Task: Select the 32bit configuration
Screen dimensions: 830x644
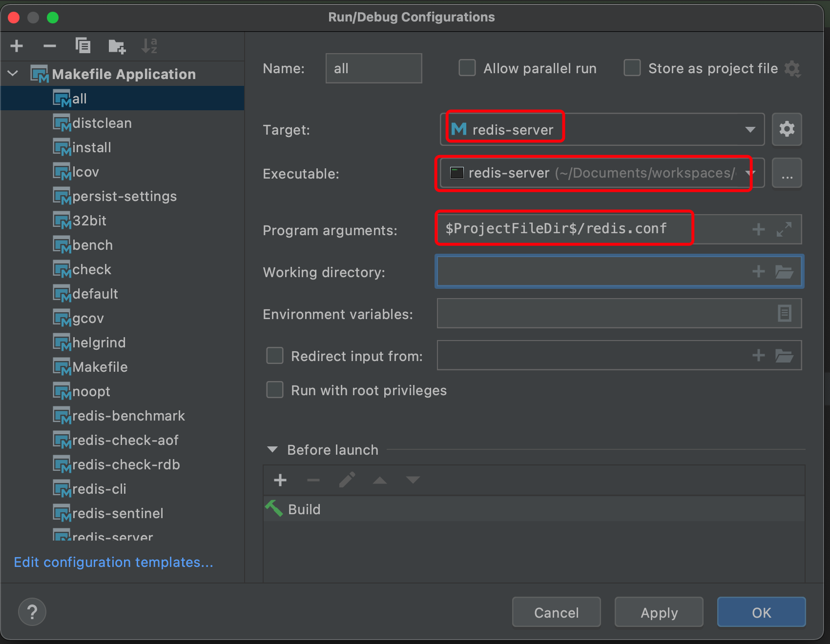Action: click(x=123, y=221)
